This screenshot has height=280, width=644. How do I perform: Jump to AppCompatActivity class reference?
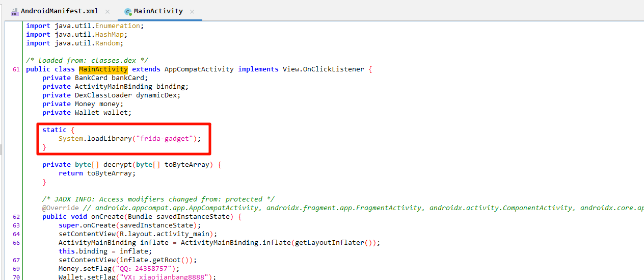click(199, 69)
